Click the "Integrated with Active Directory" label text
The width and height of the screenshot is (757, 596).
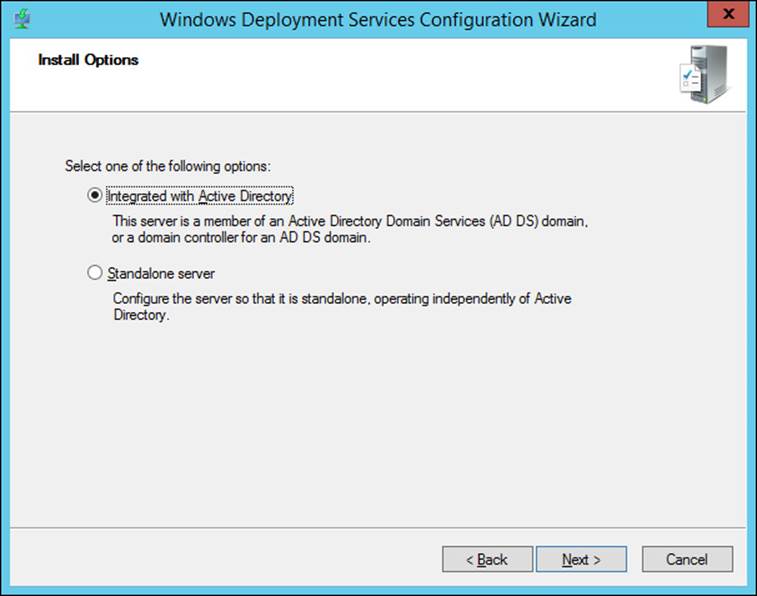[199, 196]
